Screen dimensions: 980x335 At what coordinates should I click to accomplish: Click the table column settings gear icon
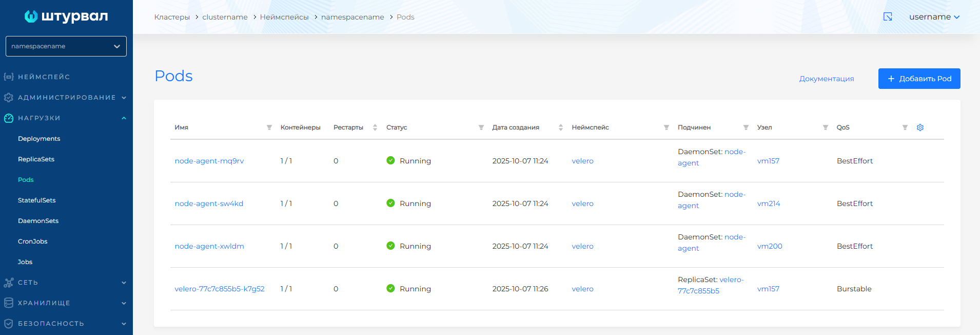pyautogui.click(x=920, y=127)
